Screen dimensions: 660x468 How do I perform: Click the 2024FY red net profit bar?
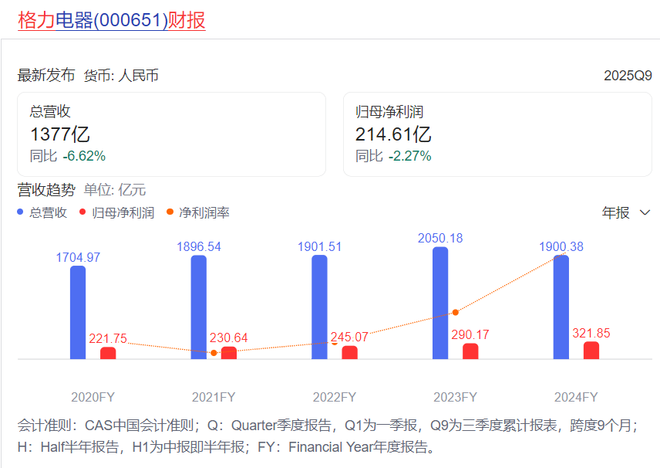point(591,350)
